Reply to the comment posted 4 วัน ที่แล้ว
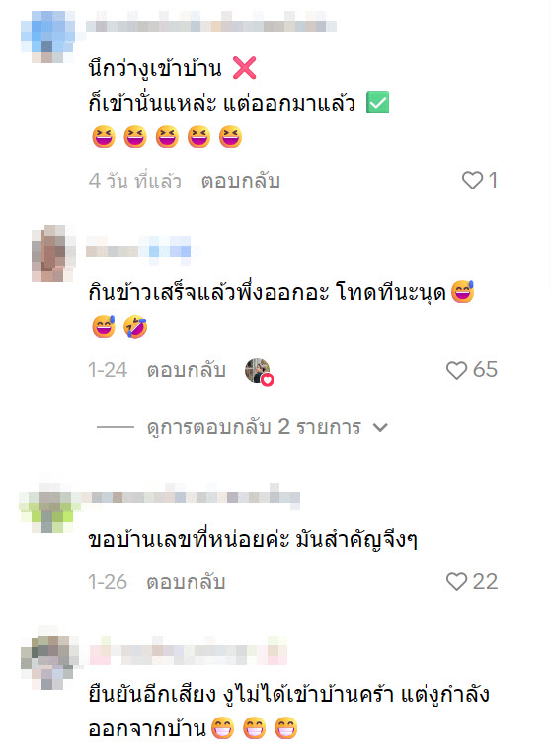Screen dimensions: 551x756 click(240, 181)
